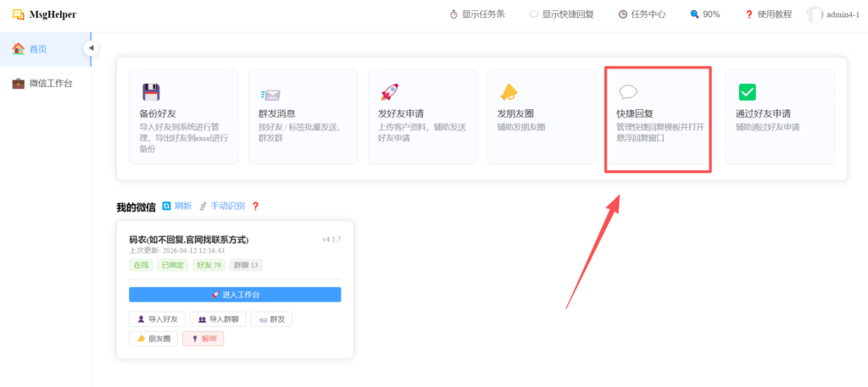Screen dimensions: 868x387
Task: Click the 快捷回复 speech bubble icon
Action: [627, 92]
